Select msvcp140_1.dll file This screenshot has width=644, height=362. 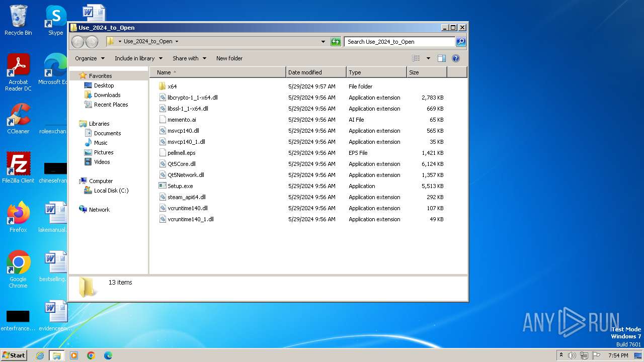pyautogui.click(x=186, y=142)
